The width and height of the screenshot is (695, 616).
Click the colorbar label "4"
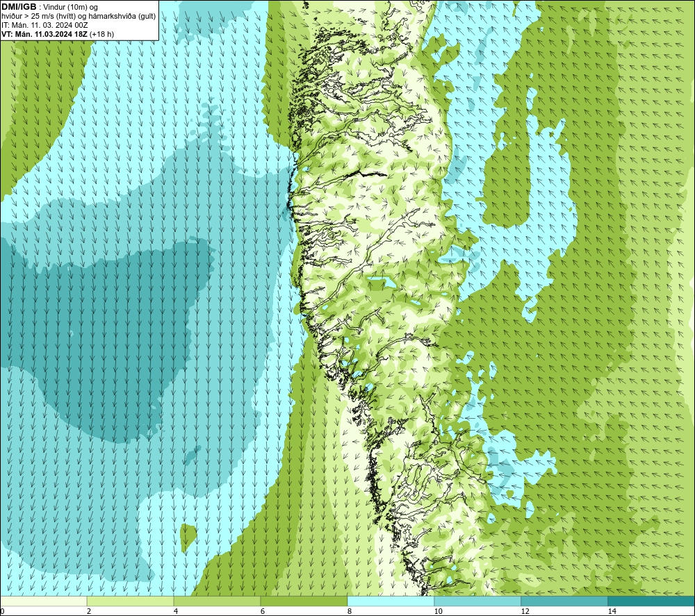pyautogui.click(x=176, y=611)
